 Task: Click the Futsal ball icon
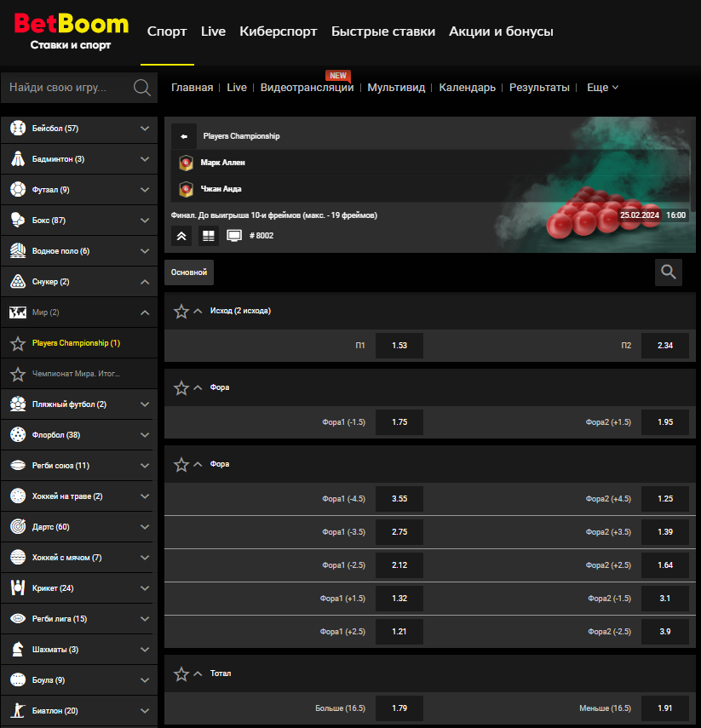pos(18,189)
